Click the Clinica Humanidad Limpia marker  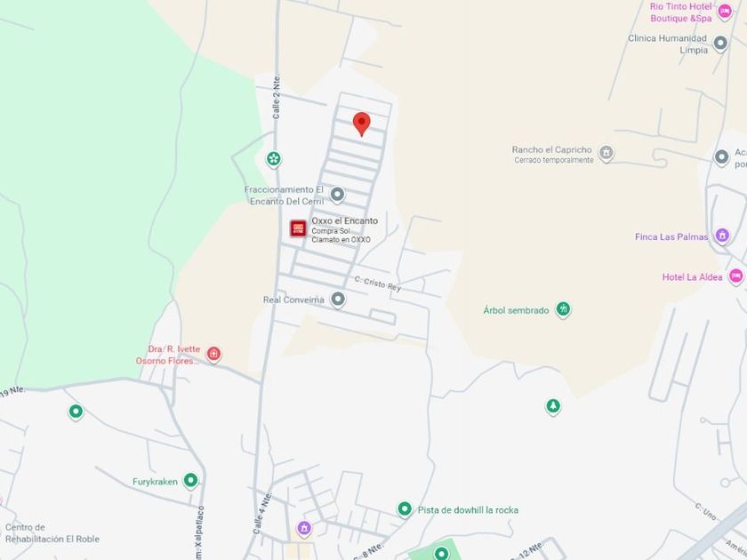(x=720, y=44)
